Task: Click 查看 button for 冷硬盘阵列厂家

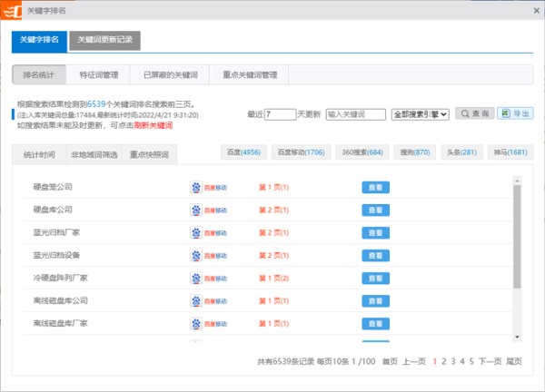Action: click(375, 278)
